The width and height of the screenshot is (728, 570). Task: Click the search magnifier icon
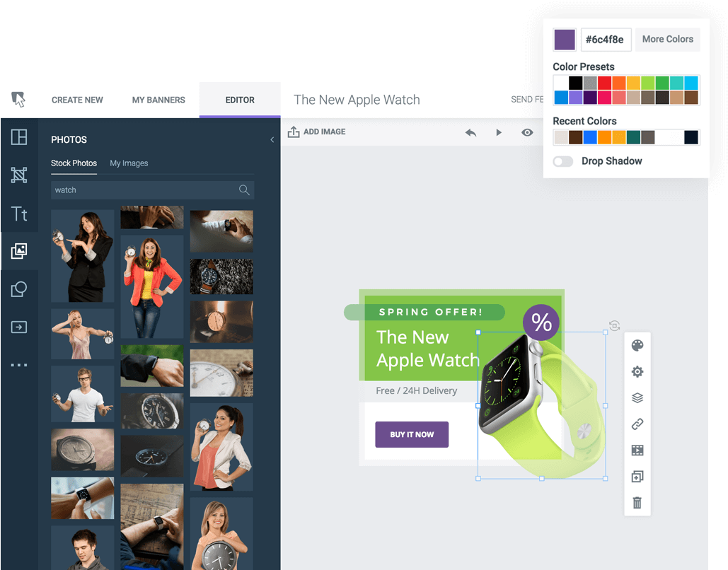pos(244,190)
